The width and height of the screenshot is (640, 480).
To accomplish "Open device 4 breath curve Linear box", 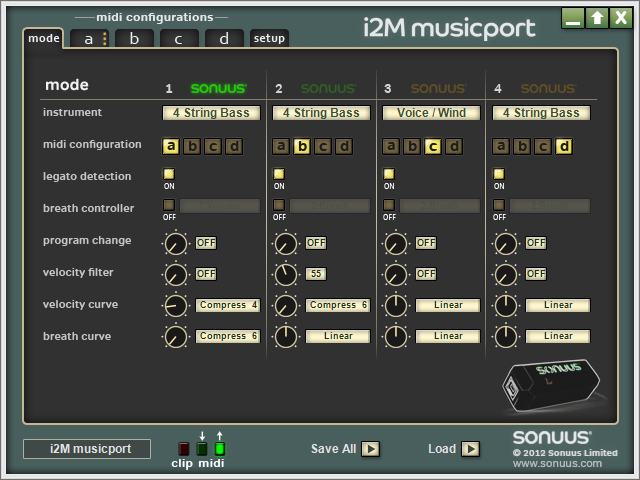I will click(x=558, y=336).
